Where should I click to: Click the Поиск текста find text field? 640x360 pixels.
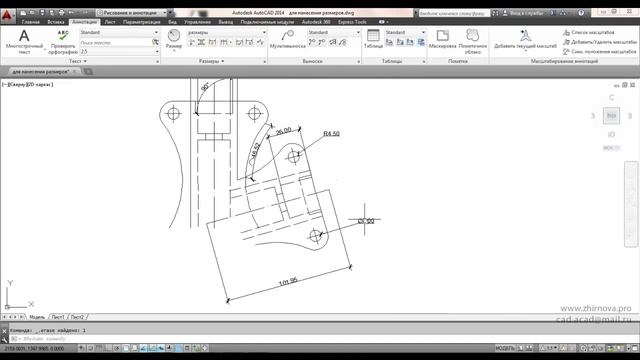116,42
